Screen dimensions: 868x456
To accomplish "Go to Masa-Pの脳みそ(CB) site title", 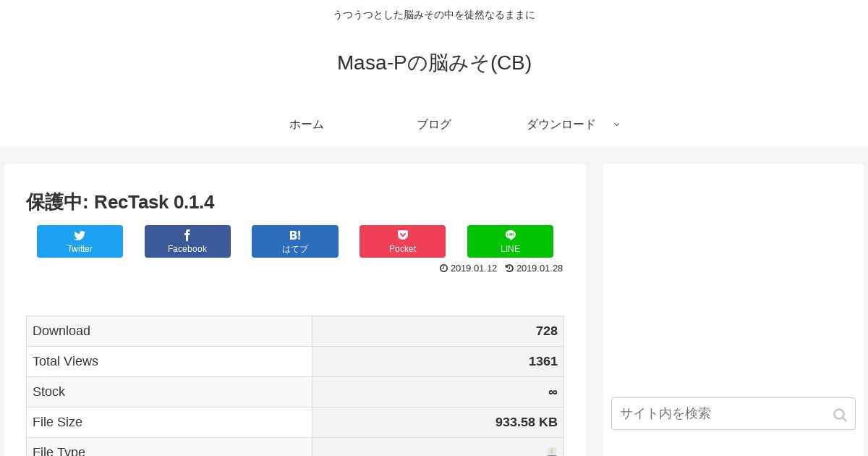I will pos(434,63).
